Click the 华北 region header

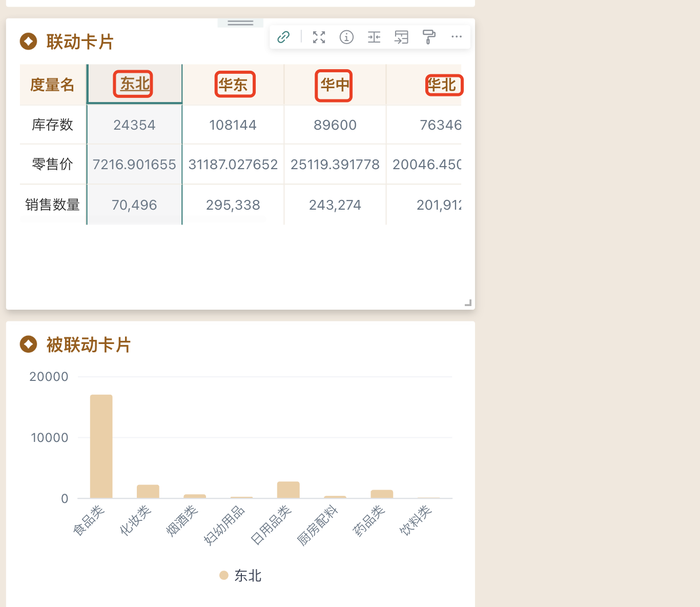tap(442, 85)
